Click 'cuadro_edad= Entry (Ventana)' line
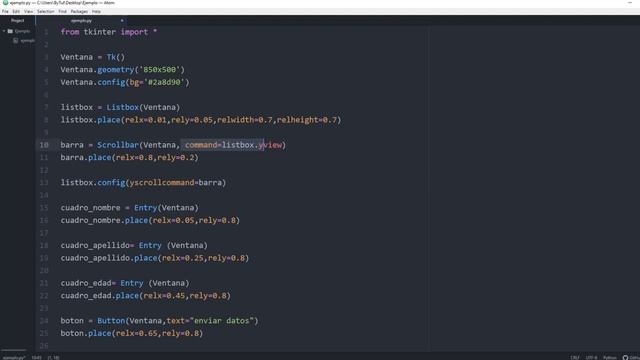Screen dimensions: 640x360 [125, 283]
